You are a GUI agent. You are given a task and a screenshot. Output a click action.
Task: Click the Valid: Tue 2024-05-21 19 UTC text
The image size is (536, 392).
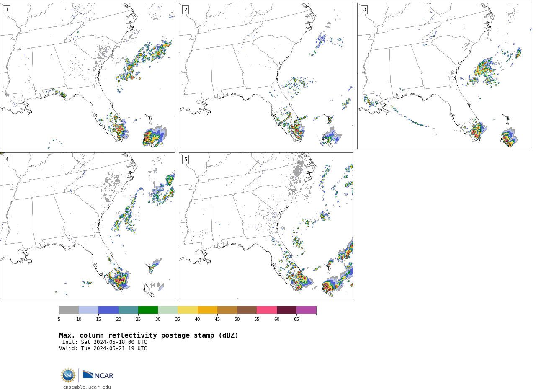click(x=103, y=348)
